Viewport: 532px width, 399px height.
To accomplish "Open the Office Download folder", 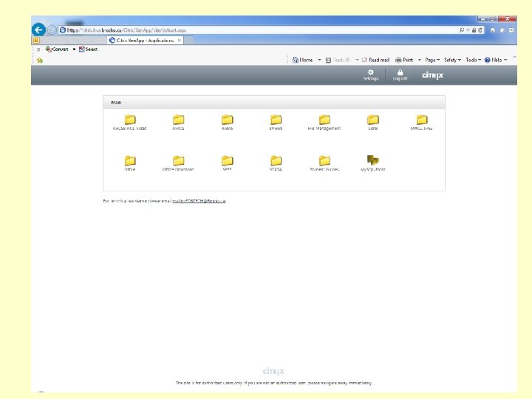I will coord(178,163).
